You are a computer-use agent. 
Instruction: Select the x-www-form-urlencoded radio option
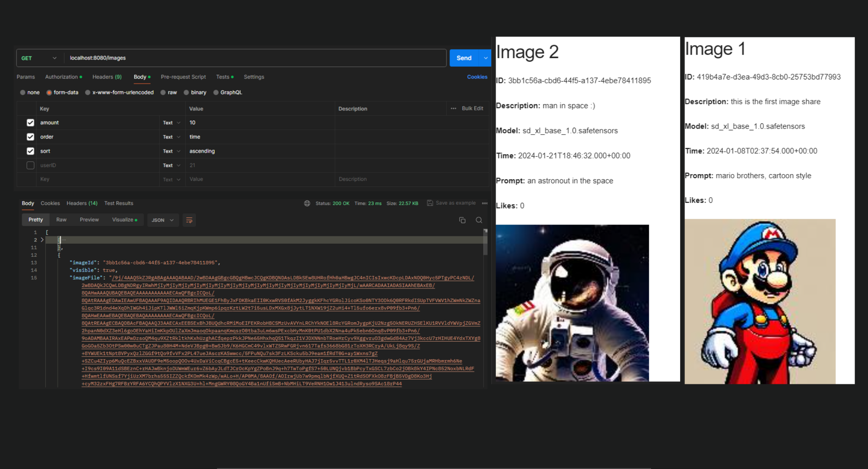[x=88, y=92]
